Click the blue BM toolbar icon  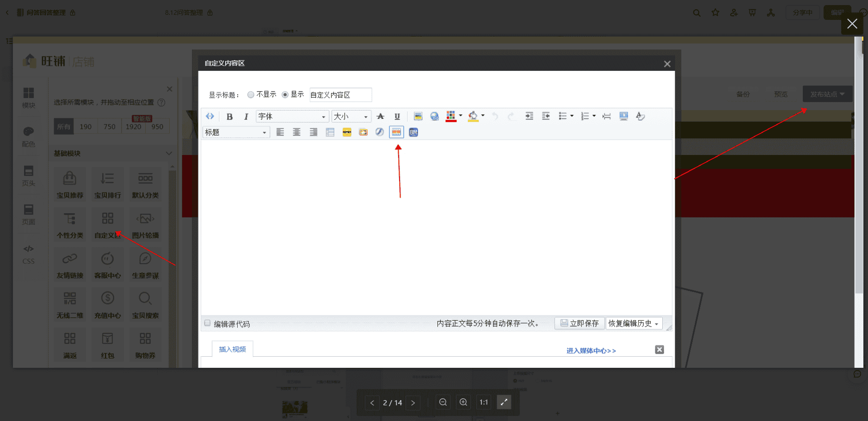pyautogui.click(x=413, y=132)
